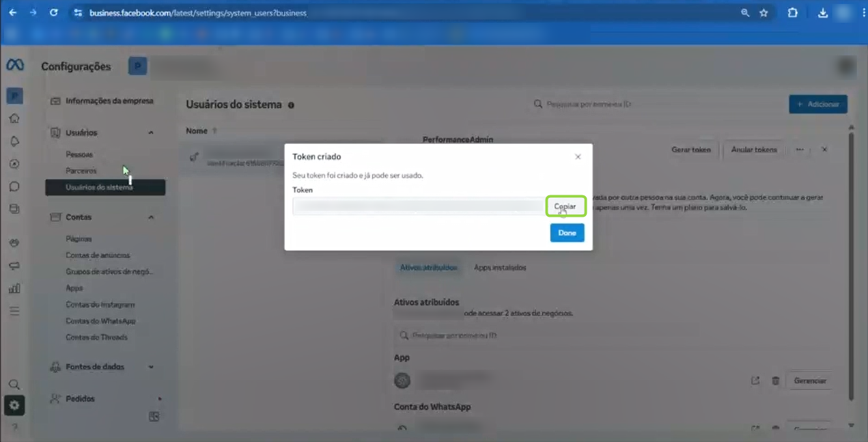Switch to the Apps instalados tab
This screenshot has height=442, width=868.
click(499, 268)
